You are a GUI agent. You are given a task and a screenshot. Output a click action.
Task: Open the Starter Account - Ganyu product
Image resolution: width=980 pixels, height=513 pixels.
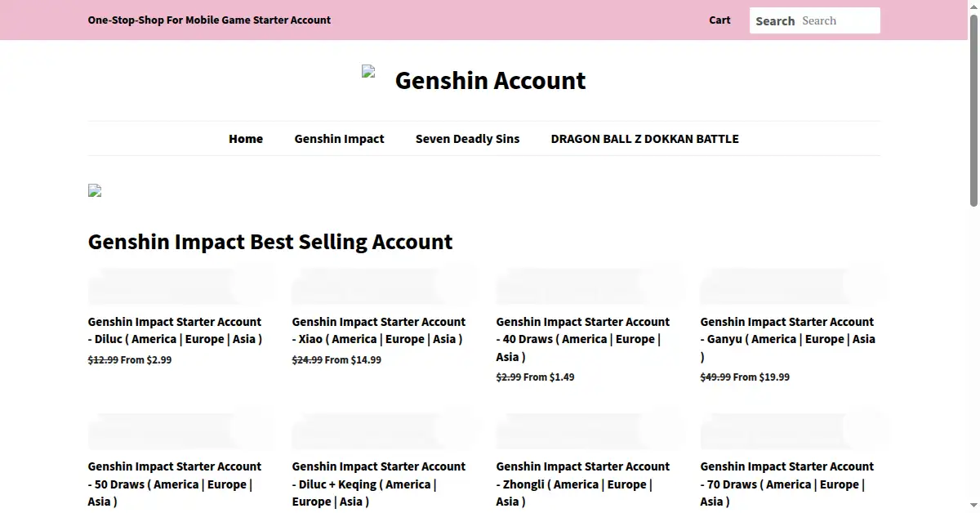(x=787, y=339)
